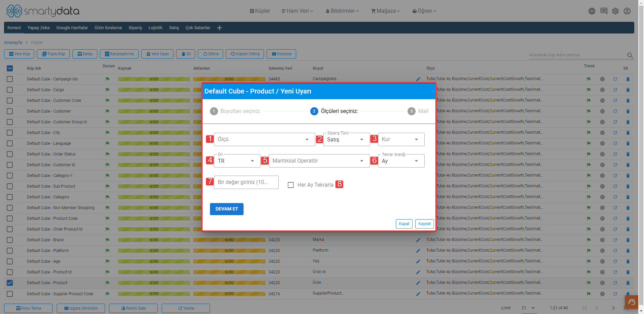Edit dimension of Brand cube

point(418,240)
